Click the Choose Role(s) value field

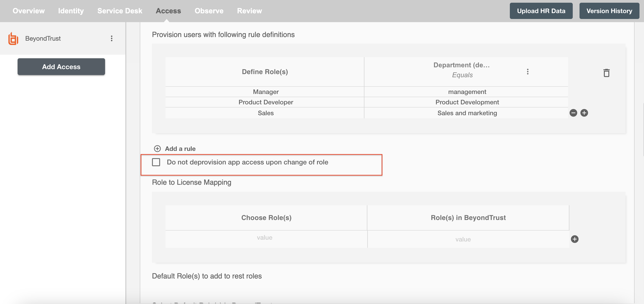click(266, 239)
